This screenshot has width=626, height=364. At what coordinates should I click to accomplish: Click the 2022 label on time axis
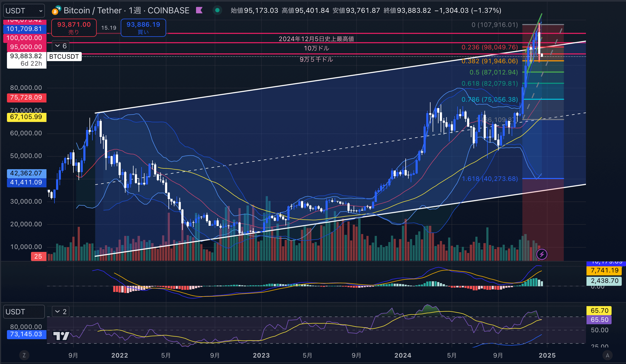(120, 355)
